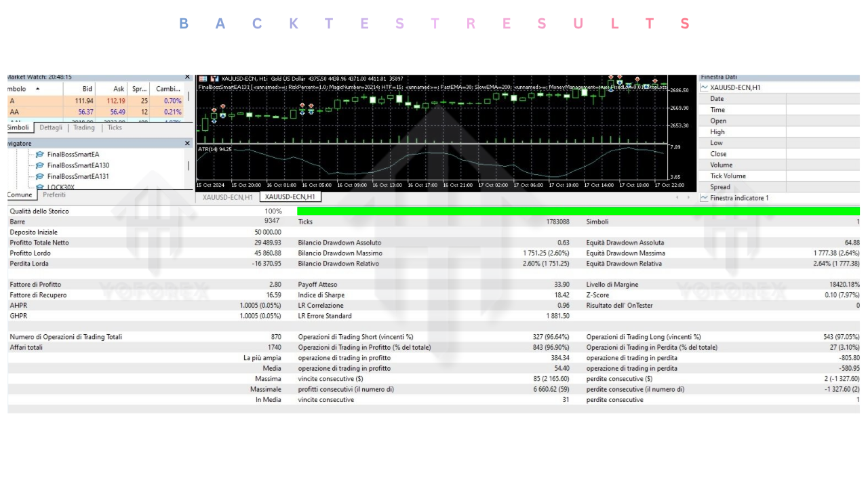Click the left chart-tab scroll arrow

click(677, 197)
